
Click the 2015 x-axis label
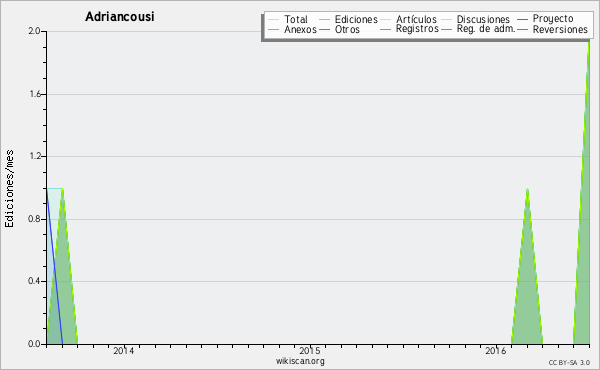310,351
